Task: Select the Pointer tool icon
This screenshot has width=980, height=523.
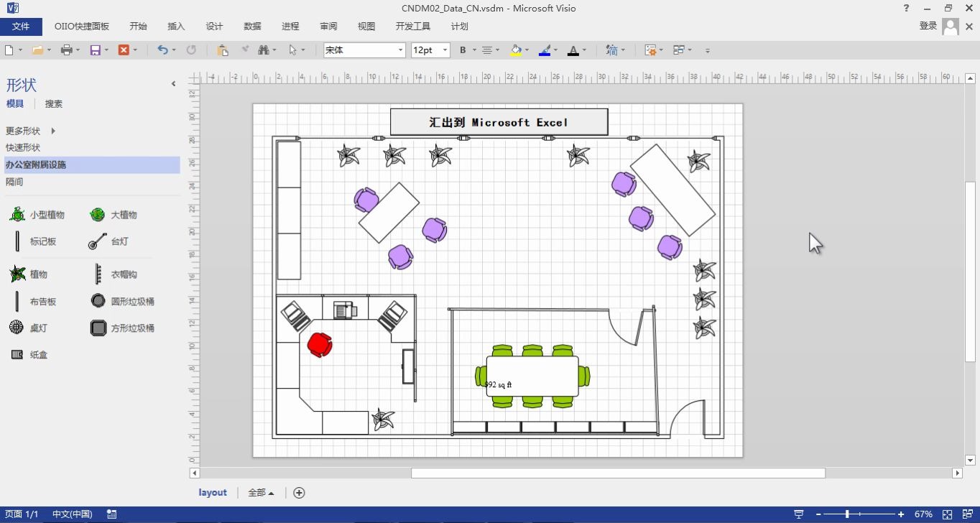Action: pos(292,50)
